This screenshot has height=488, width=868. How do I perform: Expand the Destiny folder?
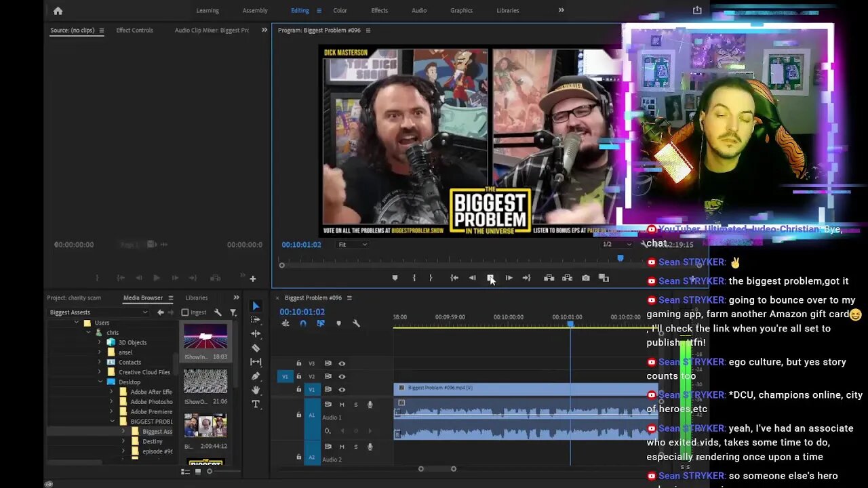point(123,441)
